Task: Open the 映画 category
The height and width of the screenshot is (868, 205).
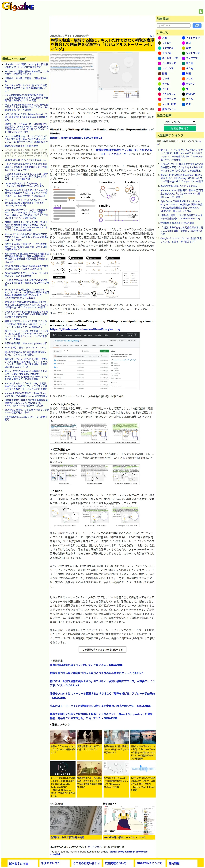Action: (x=188, y=74)
